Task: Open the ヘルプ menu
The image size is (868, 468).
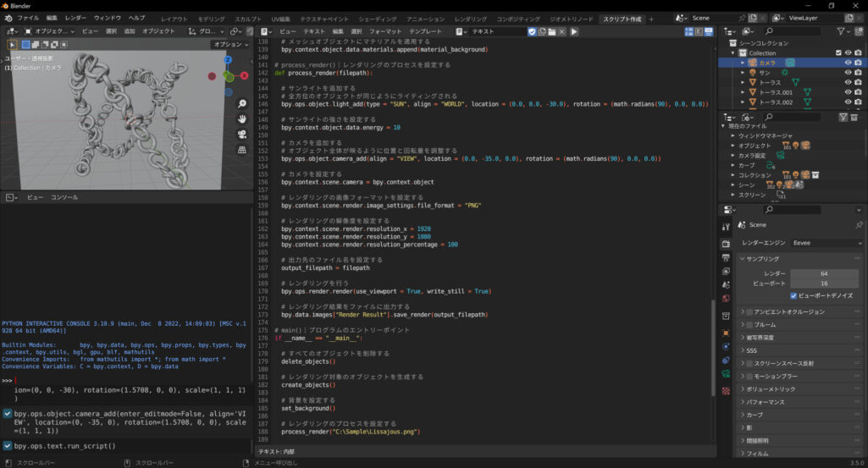Action: (136, 19)
